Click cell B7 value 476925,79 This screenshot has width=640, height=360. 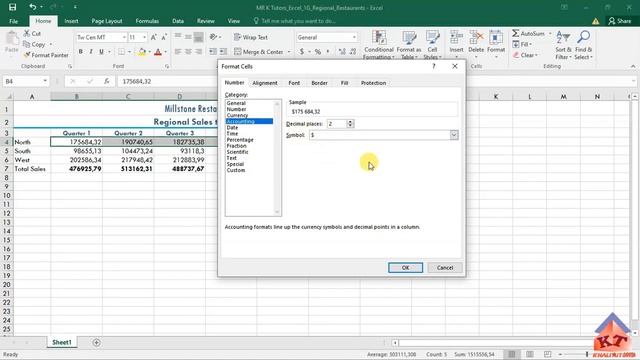click(x=76, y=169)
